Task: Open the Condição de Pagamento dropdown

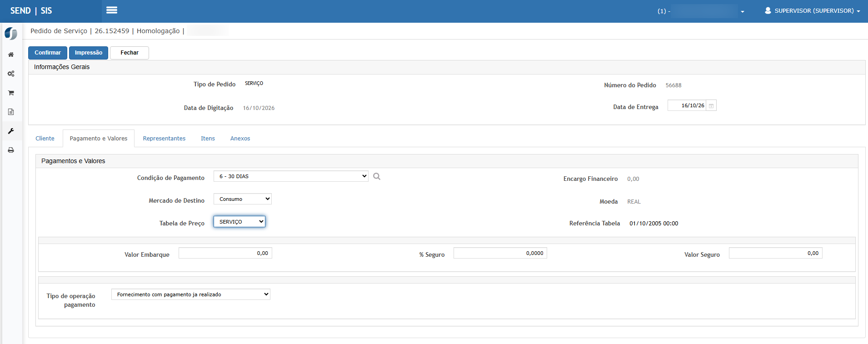Action: [291, 176]
